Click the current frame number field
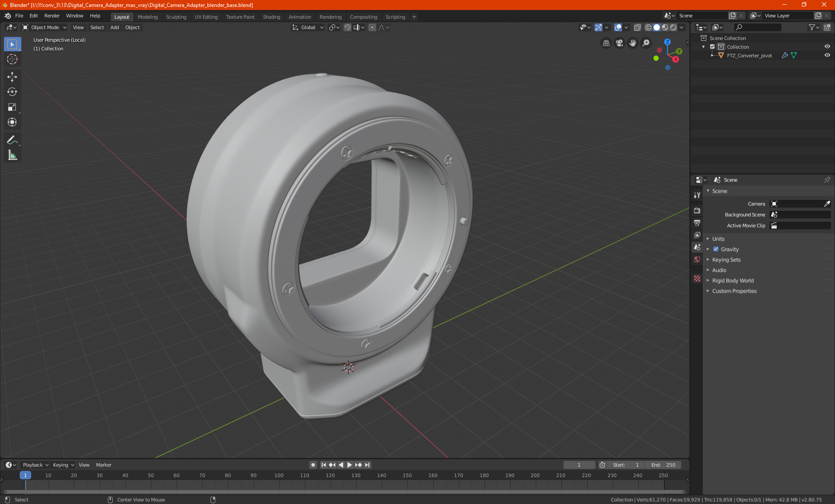Viewport: 835px width, 504px height. click(579, 465)
